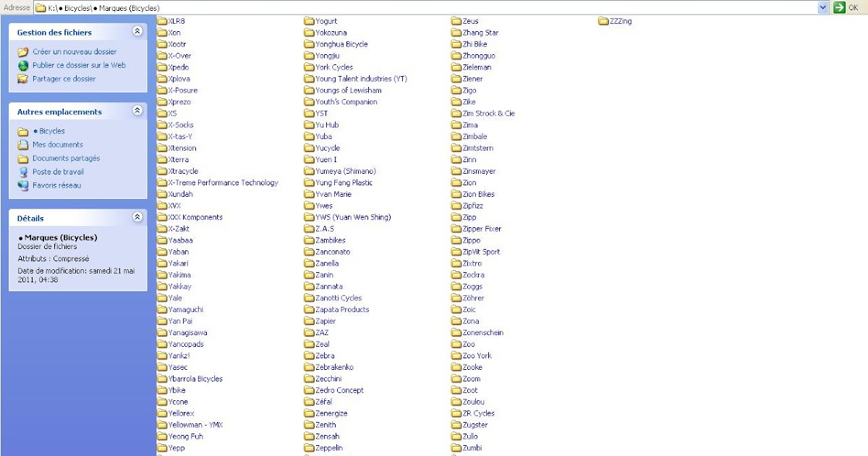Image resolution: width=868 pixels, height=456 pixels.
Task: Collapse the Autres emplacements panel
Action: [137, 111]
